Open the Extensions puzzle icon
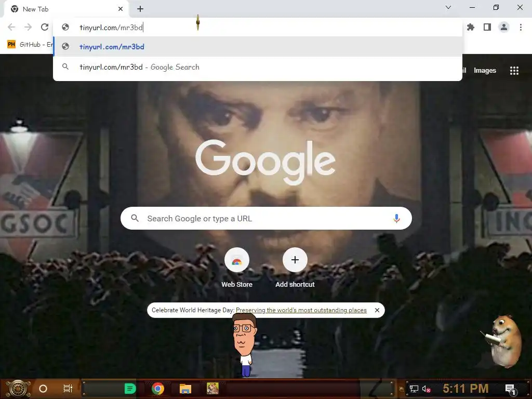Screen dimensions: 532x399 point(471,27)
